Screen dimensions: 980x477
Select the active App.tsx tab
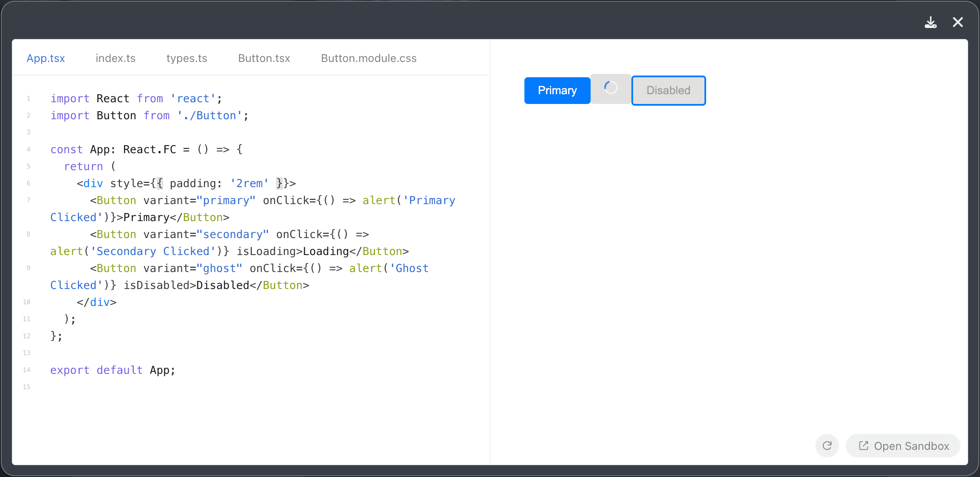pyautogui.click(x=45, y=58)
